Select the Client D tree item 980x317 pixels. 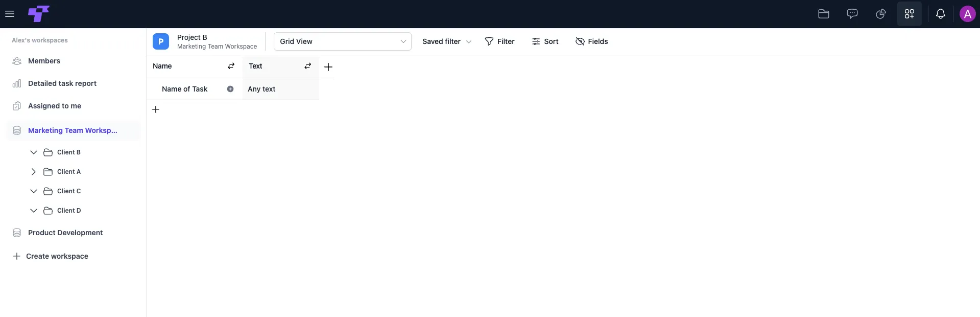coord(69,211)
